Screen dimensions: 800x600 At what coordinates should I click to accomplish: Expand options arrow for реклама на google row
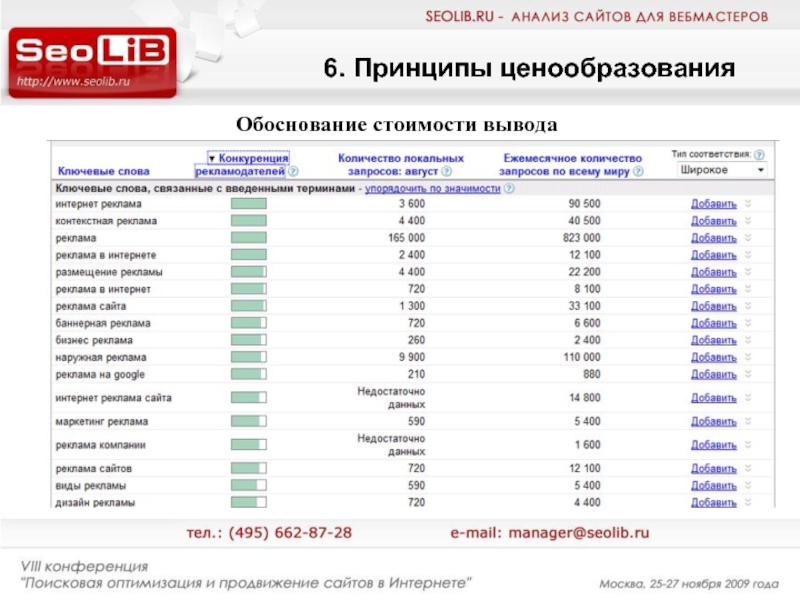click(x=748, y=374)
